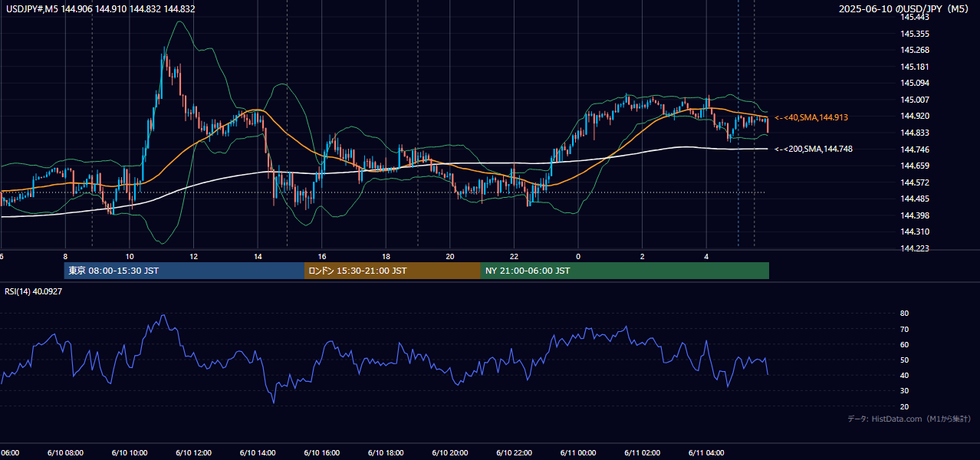Click price axis value 144.223
The width and height of the screenshot is (980, 460).
[x=916, y=248]
